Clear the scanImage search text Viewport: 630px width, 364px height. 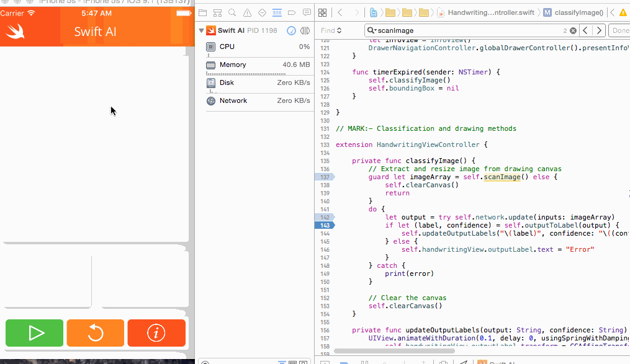click(x=573, y=30)
